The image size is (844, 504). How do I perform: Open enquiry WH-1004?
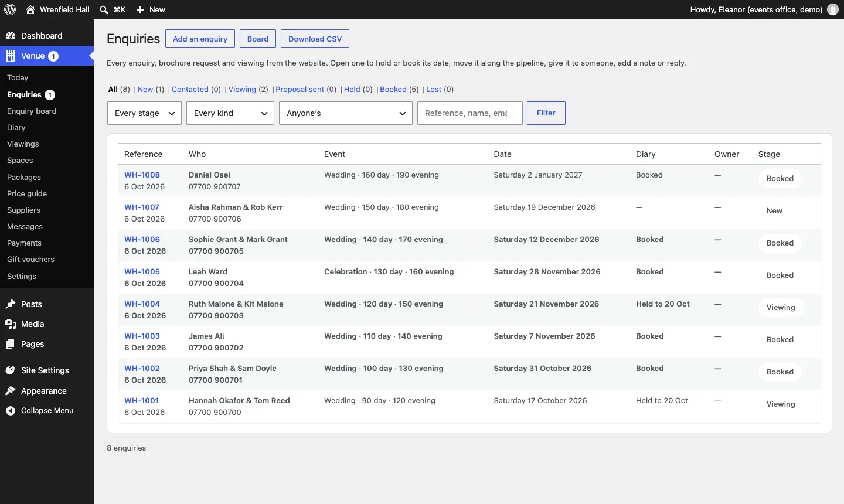142,304
